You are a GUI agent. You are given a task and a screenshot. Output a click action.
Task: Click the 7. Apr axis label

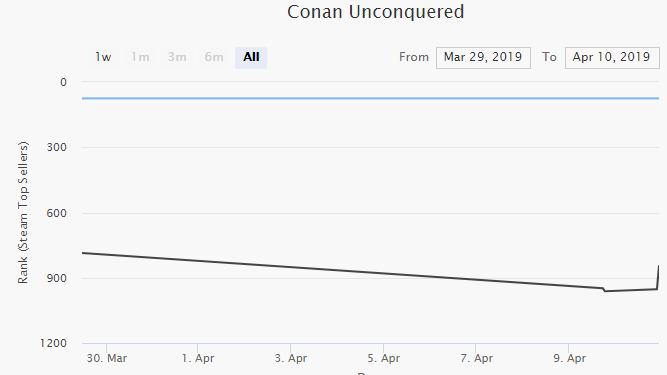[x=476, y=358]
